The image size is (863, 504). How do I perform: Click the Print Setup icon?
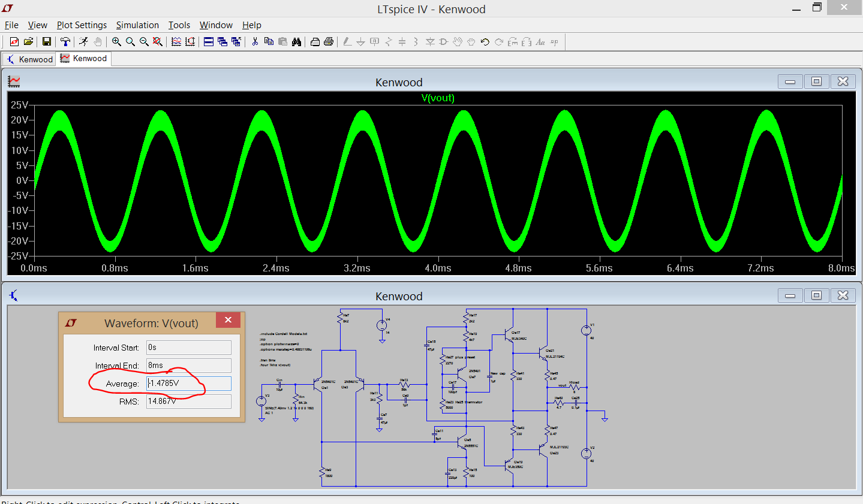315,42
